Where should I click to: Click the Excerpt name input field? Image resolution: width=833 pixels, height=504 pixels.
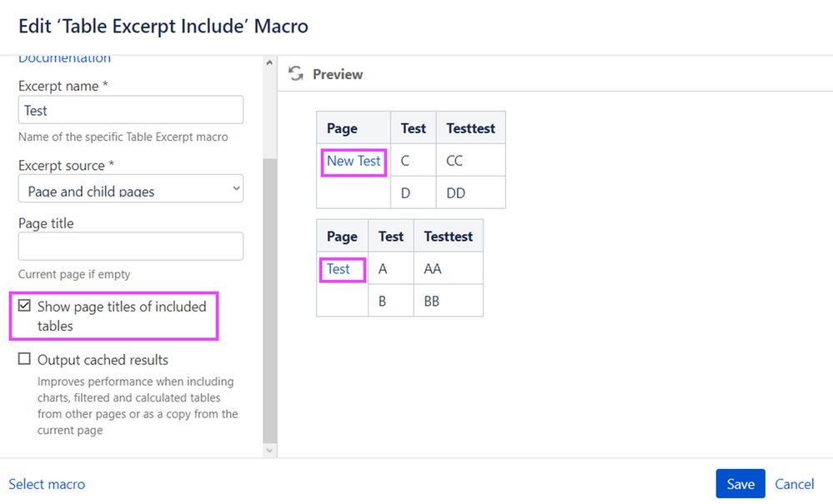(131, 110)
